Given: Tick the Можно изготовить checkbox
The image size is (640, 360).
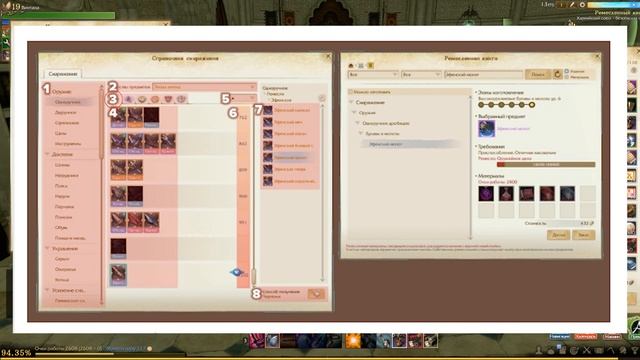Looking at the screenshot, I should coord(350,92).
